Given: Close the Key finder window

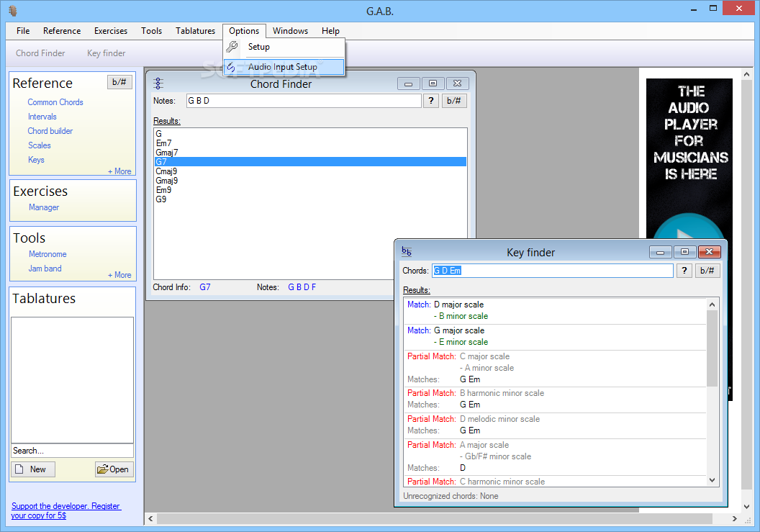Looking at the screenshot, I should coord(709,252).
